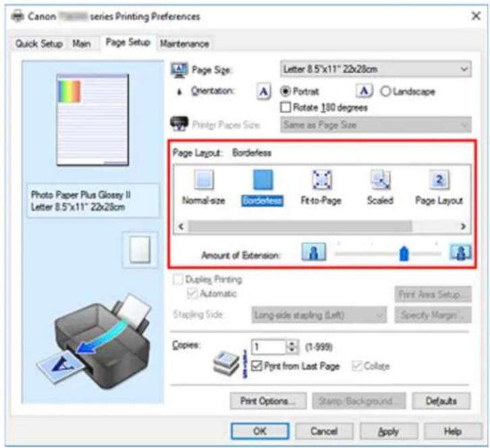490x448 pixels.
Task: Switch to the Main tab
Action: tap(82, 43)
